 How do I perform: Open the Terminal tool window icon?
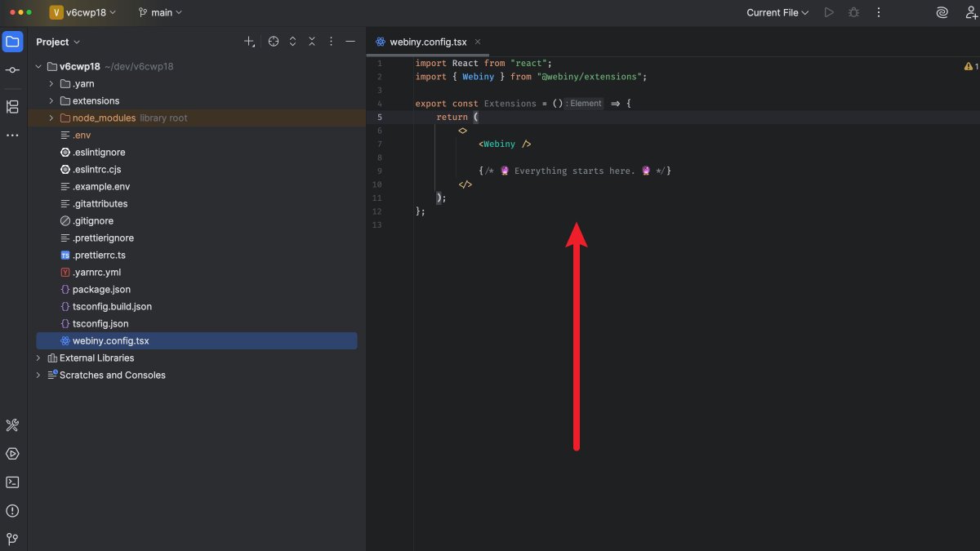[12, 482]
